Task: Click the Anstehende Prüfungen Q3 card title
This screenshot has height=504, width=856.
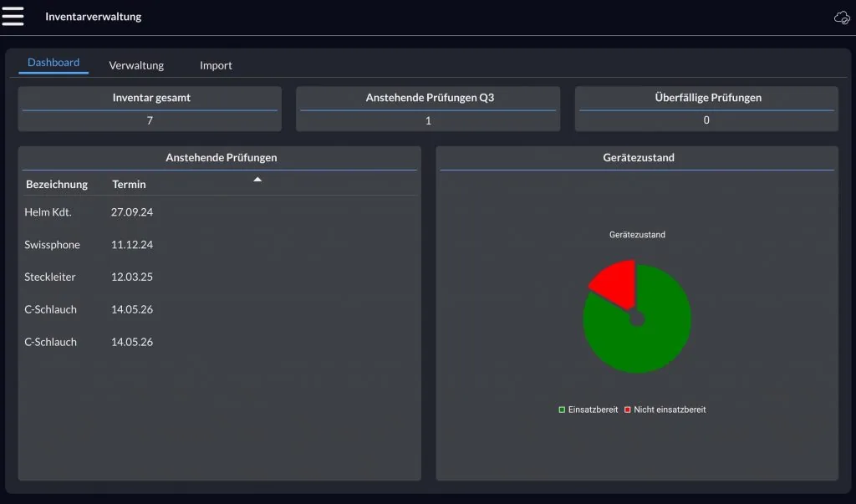Action: click(430, 98)
